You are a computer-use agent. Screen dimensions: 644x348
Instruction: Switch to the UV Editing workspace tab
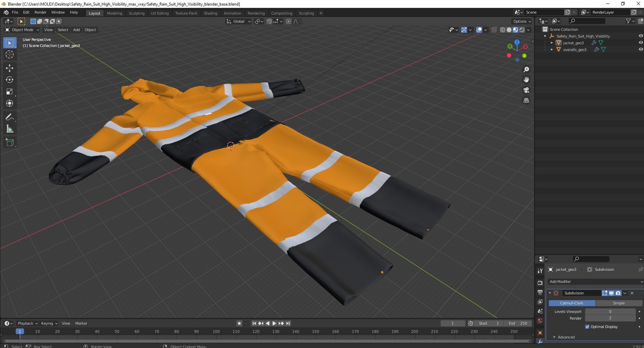(160, 13)
